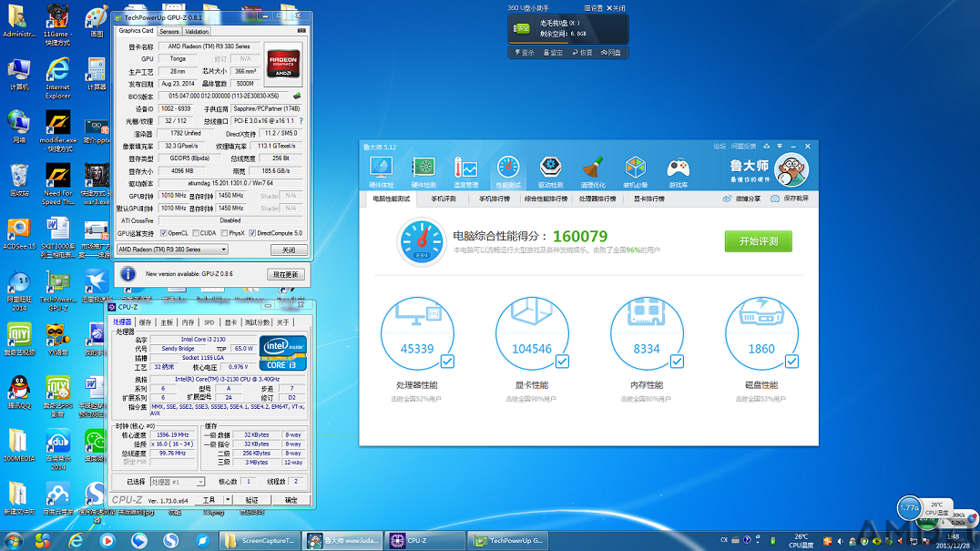The width and height of the screenshot is (980, 551).
Task: Click the 关闭 button in GPU-Z
Action: tap(289, 250)
